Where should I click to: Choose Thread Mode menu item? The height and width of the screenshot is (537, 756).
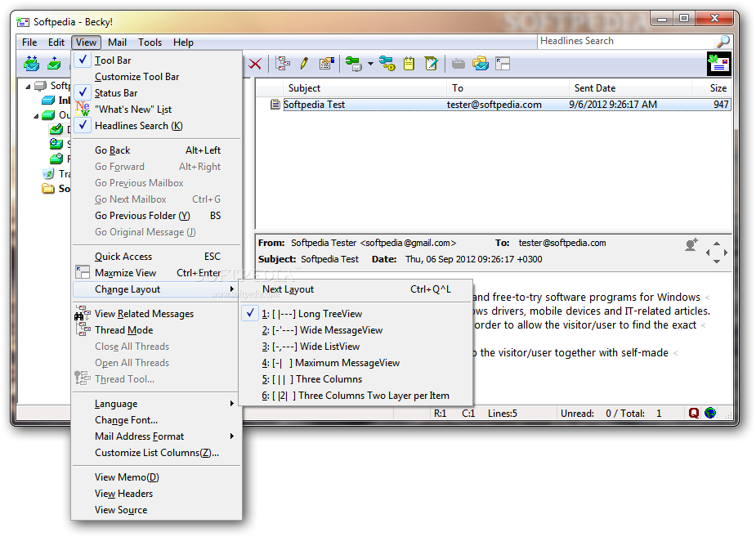157,331
